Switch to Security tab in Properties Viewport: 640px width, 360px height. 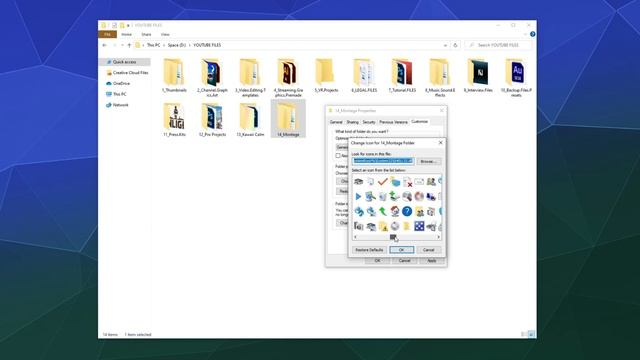(x=369, y=122)
